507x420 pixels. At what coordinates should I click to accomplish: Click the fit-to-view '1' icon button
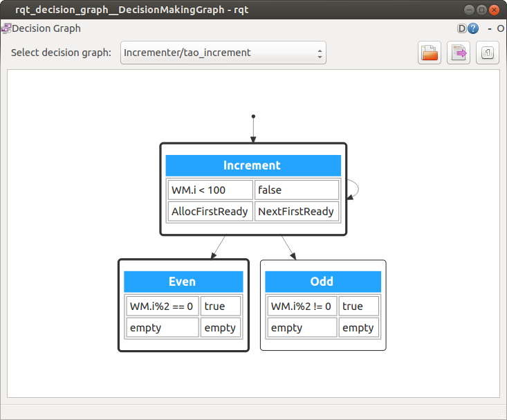point(488,53)
